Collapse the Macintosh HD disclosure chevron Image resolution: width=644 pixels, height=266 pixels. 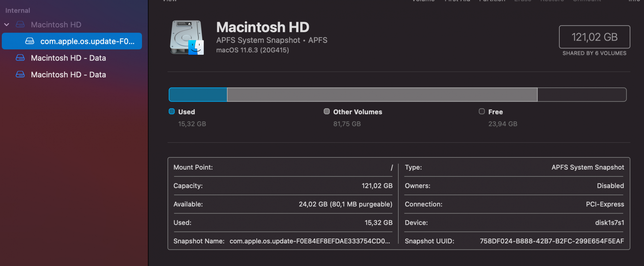click(7, 25)
